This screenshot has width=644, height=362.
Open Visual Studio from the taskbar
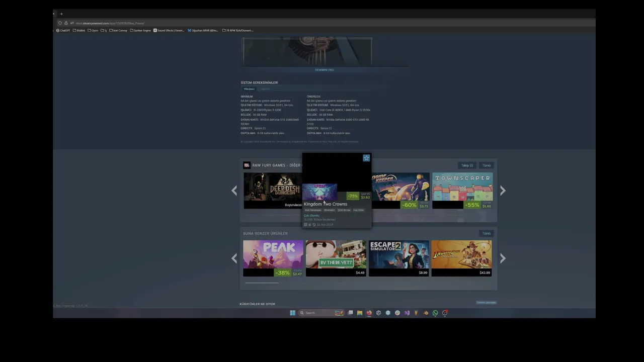click(407, 313)
